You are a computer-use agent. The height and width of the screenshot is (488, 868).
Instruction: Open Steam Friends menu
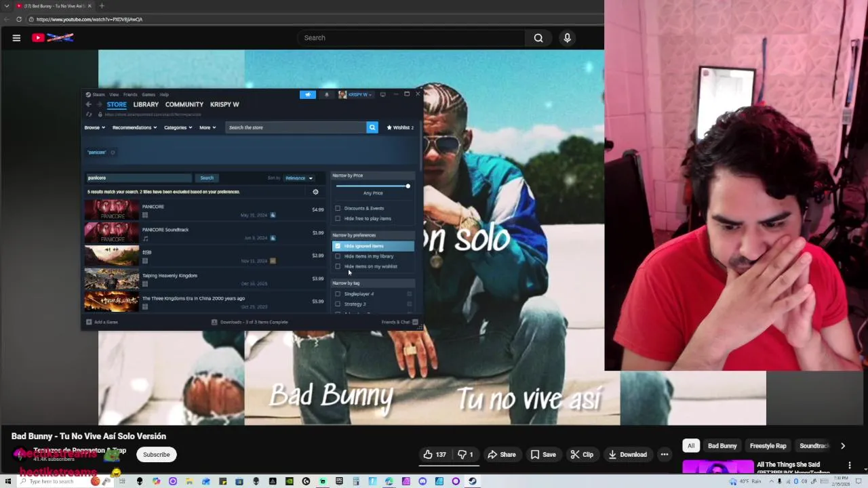pos(130,94)
